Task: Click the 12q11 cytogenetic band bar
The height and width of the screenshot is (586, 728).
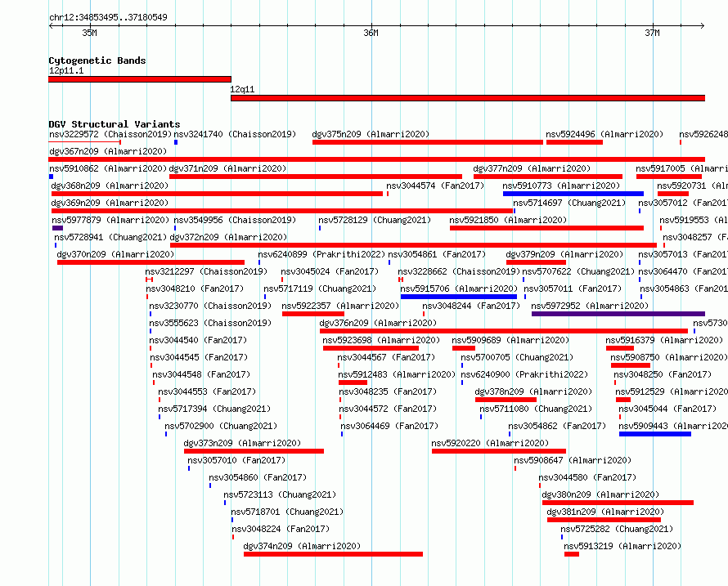Action: point(468,98)
